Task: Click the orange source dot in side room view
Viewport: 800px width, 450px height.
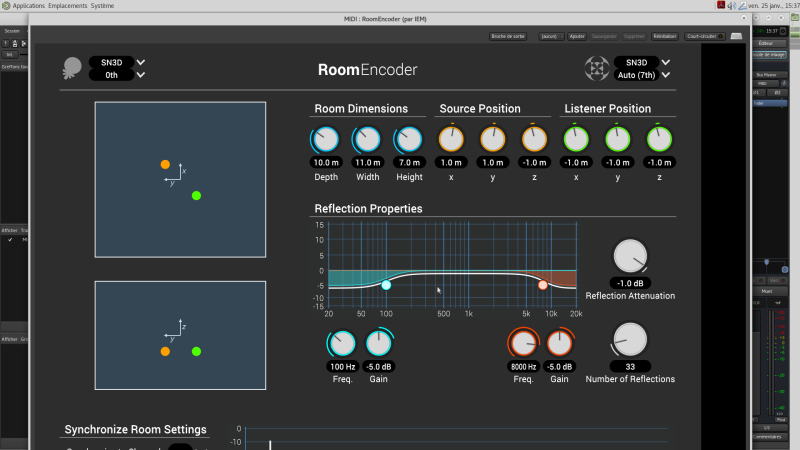Action: click(165, 352)
